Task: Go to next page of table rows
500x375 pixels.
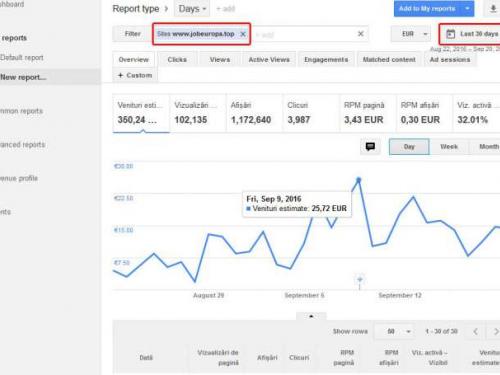Action: point(496,331)
